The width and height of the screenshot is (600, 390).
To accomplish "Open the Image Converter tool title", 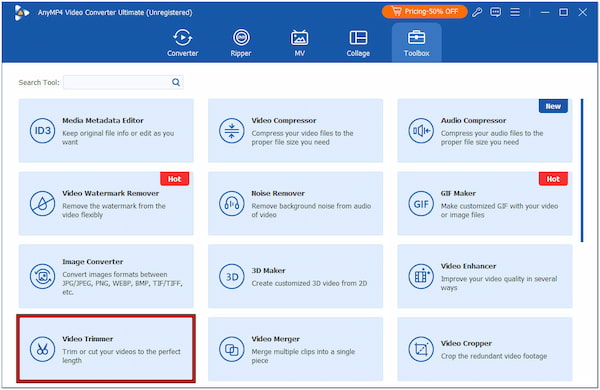I will point(93,262).
